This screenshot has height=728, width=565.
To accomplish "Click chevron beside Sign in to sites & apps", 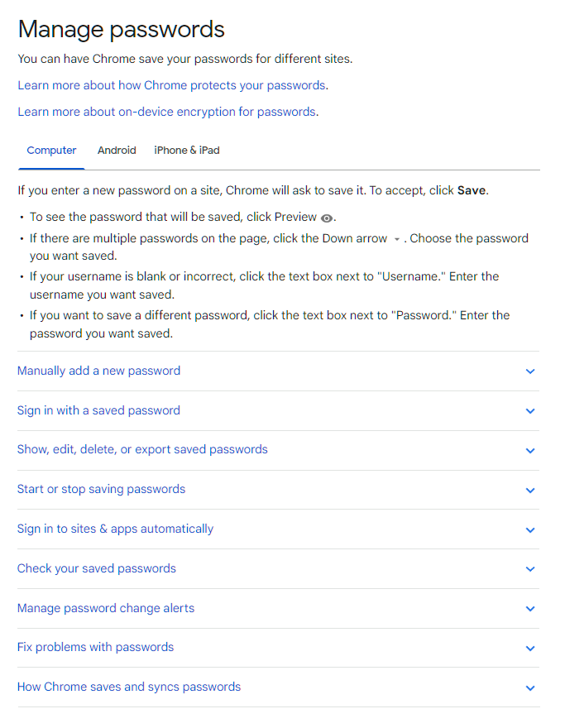I will (530, 529).
